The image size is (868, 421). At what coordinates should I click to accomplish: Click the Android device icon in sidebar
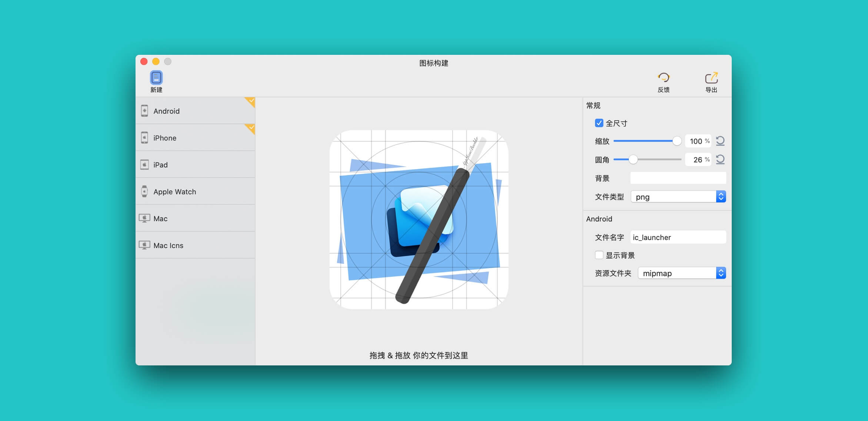point(144,111)
